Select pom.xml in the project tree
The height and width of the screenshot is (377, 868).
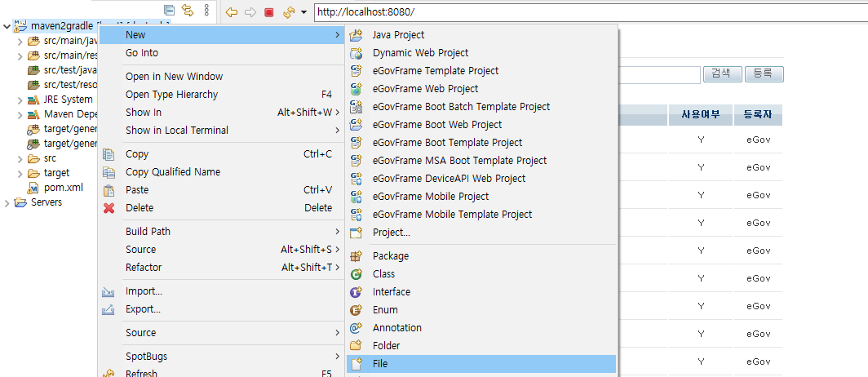tap(64, 188)
